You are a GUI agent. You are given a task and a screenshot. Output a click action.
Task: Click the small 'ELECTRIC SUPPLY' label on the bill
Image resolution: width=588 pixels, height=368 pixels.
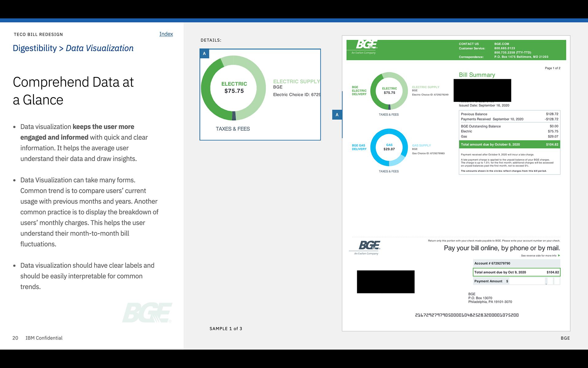coord(425,87)
